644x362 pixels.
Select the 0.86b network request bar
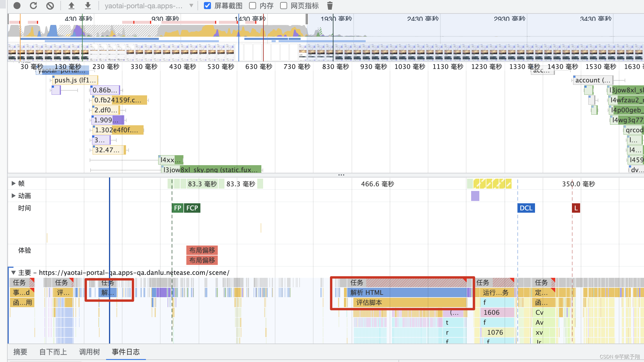(x=105, y=90)
